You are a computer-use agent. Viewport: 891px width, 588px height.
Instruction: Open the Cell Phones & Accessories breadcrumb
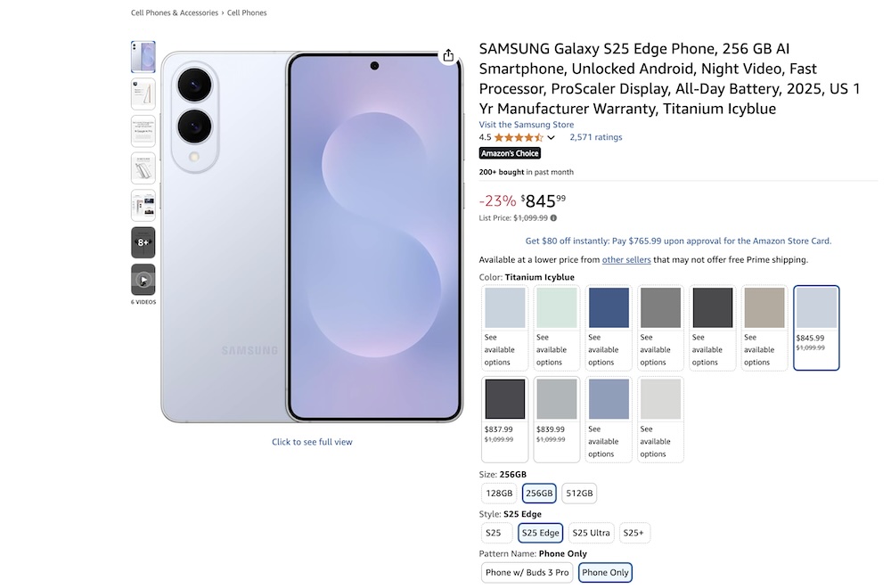[174, 12]
